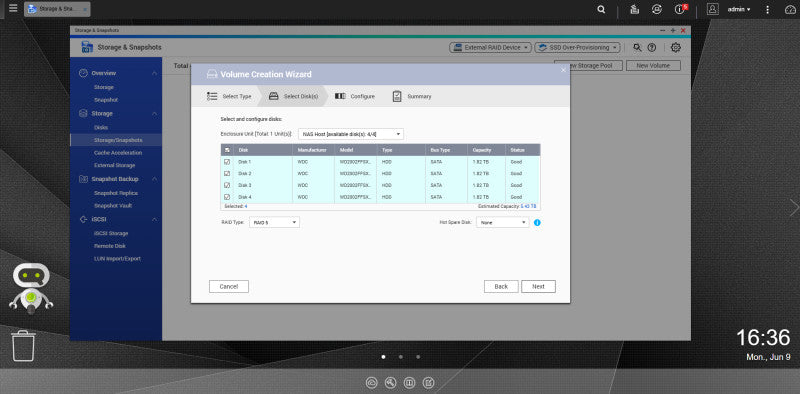Sort table by Capacity column header

pyautogui.click(x=486, y=150)
